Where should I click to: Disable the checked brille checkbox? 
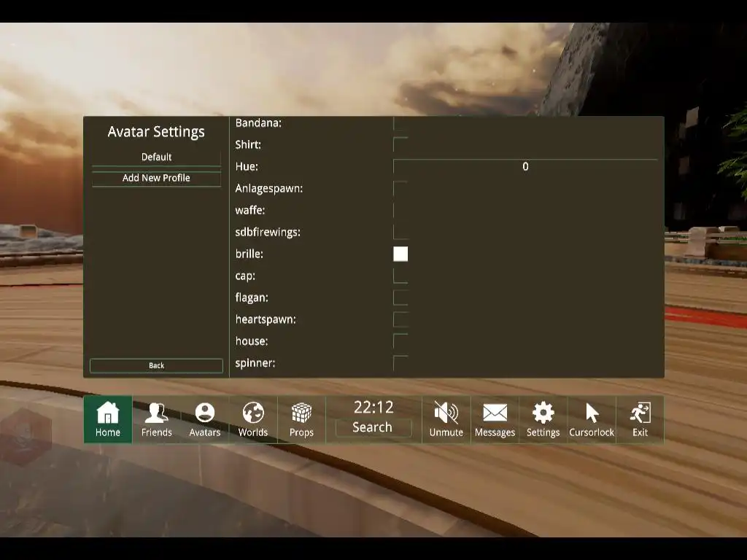[400, 254]
